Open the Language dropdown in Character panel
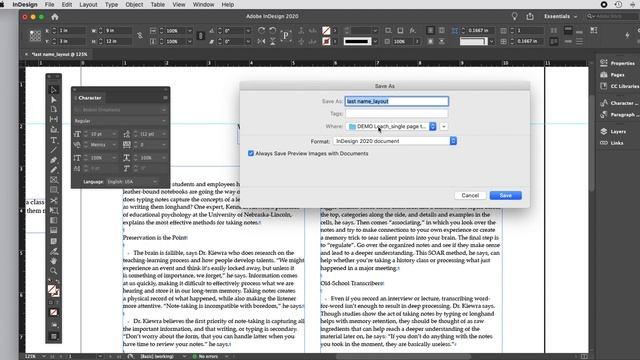This screenshot has width=640, height=360. coord(132,182)
